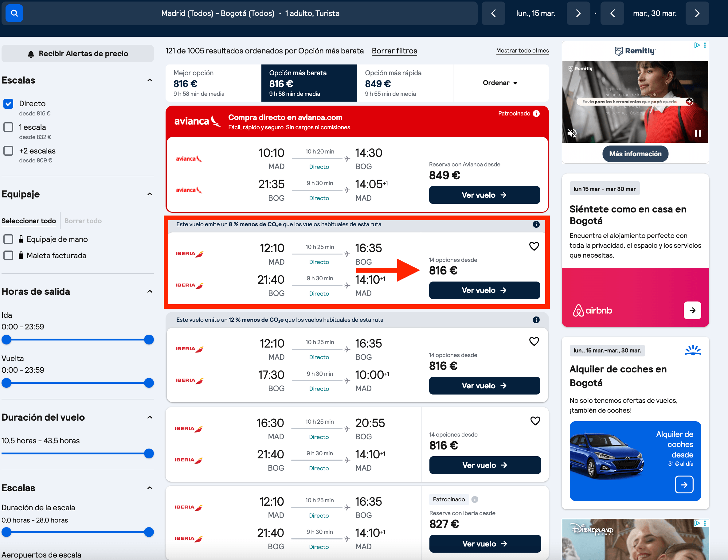Open the Remitly ad options dots
Screen dimensions: 728x560
[x=705, y=45]
